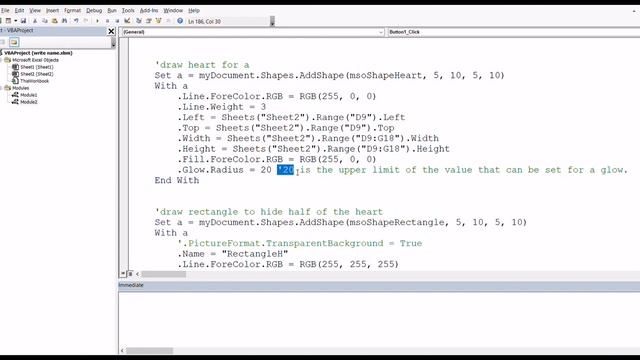Click the Immediate window scroll-left arrow
This screenshot has height=360, width=640.
[122, 351]
